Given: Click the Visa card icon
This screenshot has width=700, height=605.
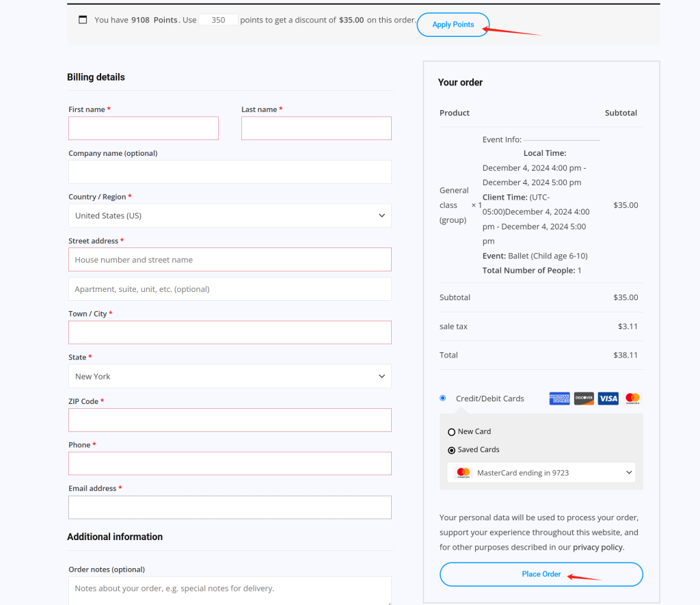Looking at the screenshot, I should pos(608,399).
